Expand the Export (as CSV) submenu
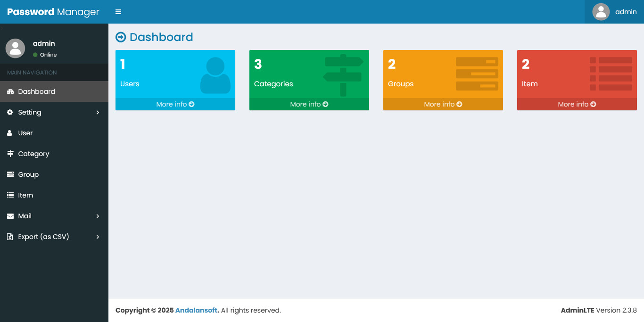644x322 pixels. pos(98,237)
